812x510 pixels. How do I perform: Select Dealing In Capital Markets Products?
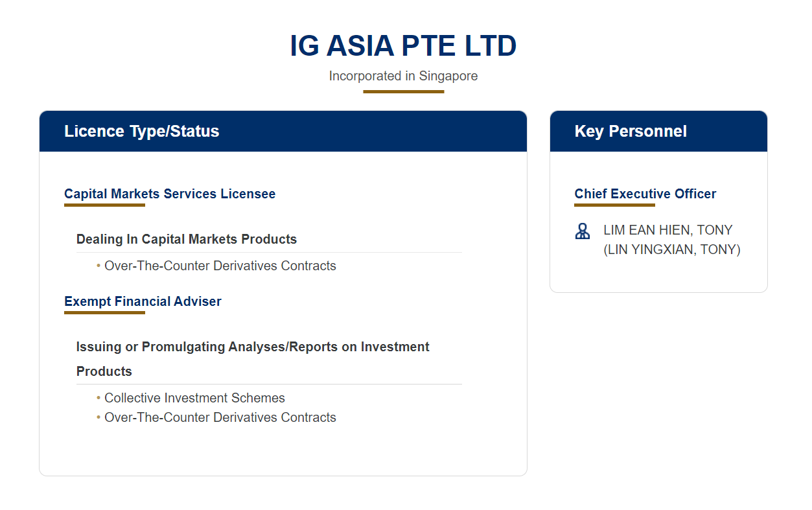pyautogui.click(x=187, y=239)
